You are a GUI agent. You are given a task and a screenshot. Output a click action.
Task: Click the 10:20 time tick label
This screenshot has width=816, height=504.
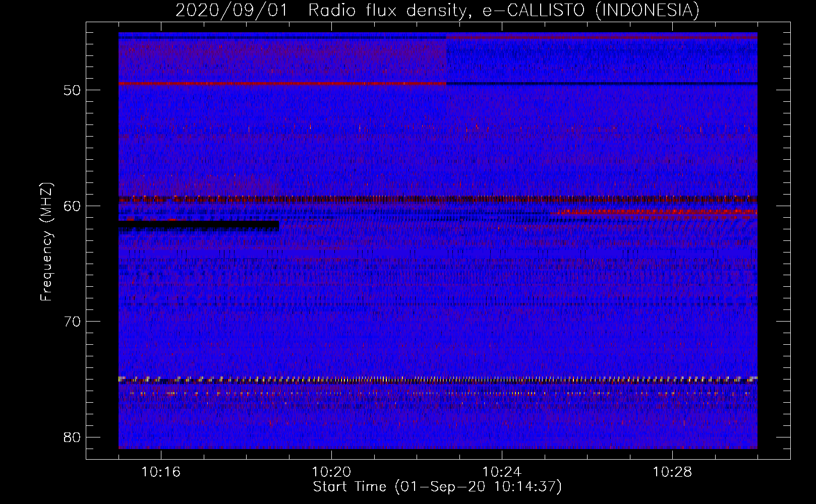[x=331, y=472]
